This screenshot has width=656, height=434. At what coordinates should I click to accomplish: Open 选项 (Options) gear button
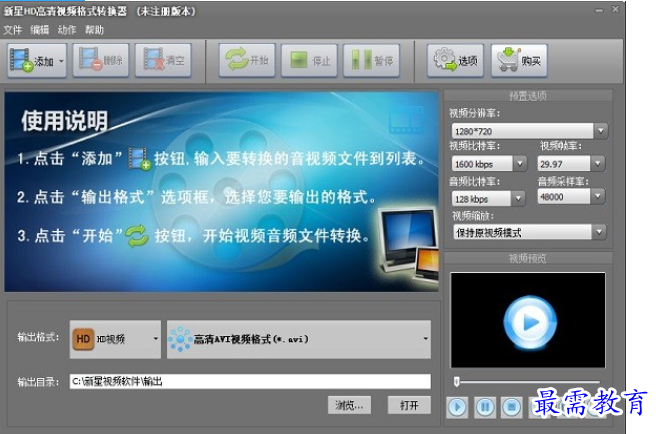coord(455,61)
